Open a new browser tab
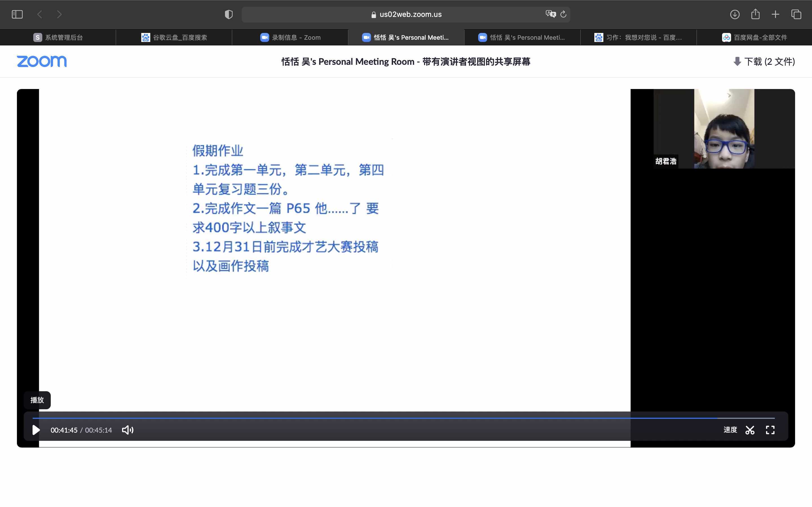812x507 pixels. 775,14
